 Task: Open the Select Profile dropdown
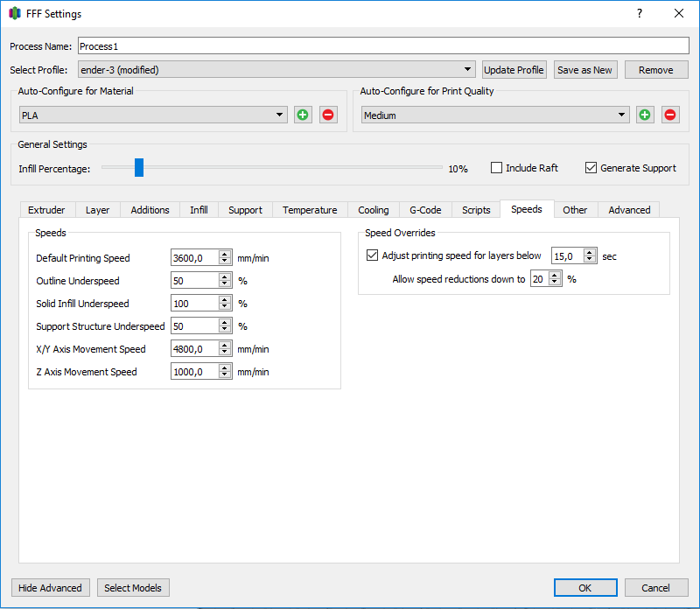(276, 70)
